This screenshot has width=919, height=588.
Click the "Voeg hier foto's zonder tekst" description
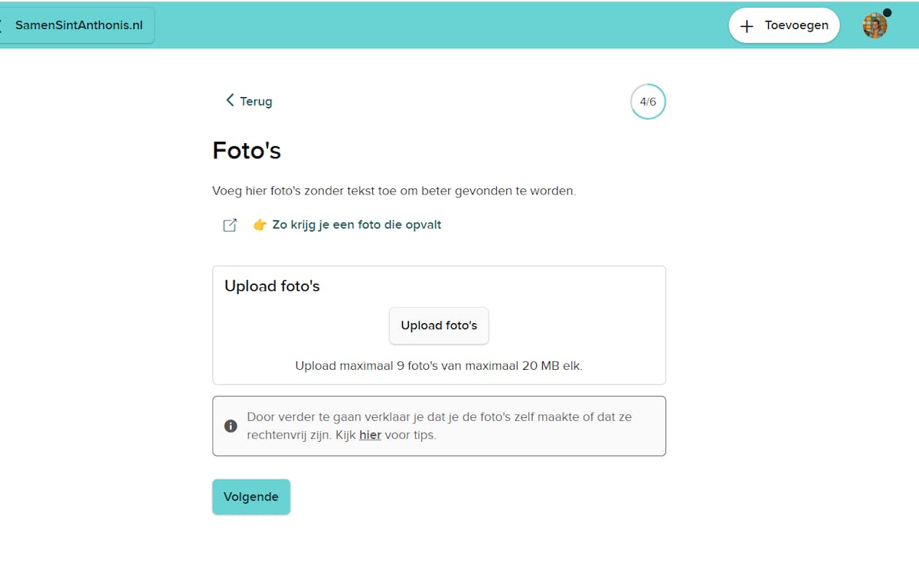pyautogui.click(x=394, y=191)
